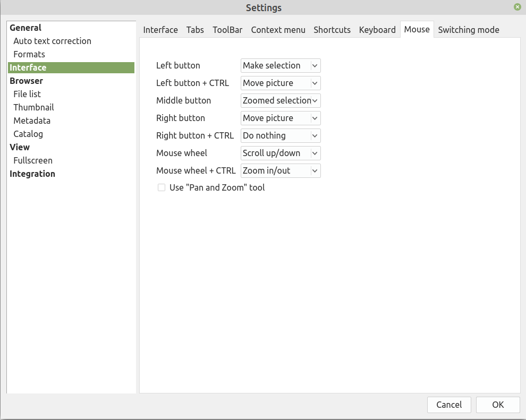Open the Middle button action dropdown
The height and width of the screenshot is (420, 526).
(x=281, y=100)
